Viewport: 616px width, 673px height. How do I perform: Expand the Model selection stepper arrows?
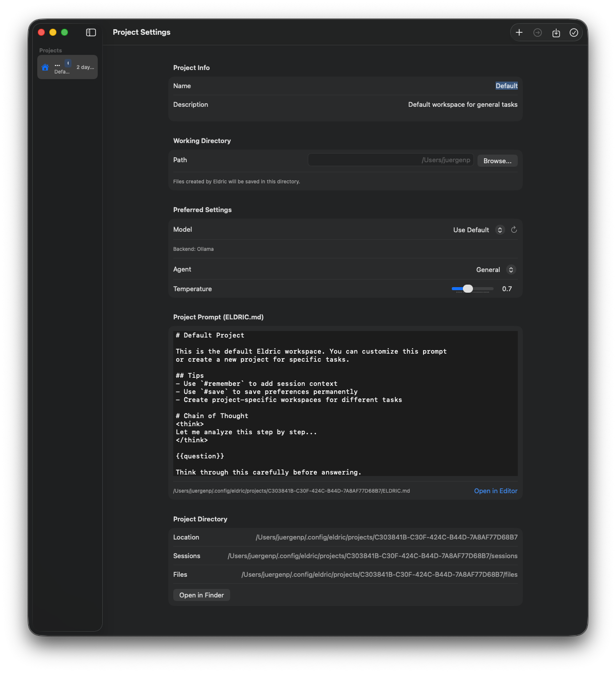pyautogui.click(x=500, y=230)
